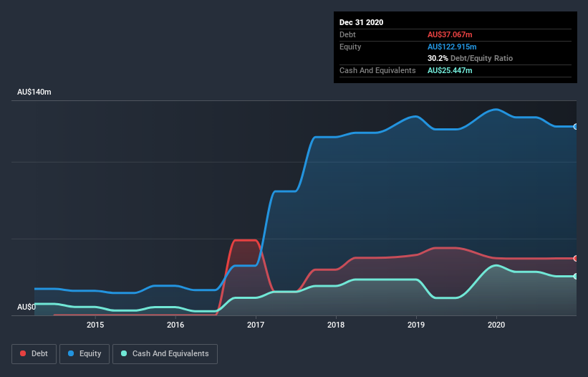Select the 2020 axis label
Screen dimensions: 588x377
coord(496,325)
